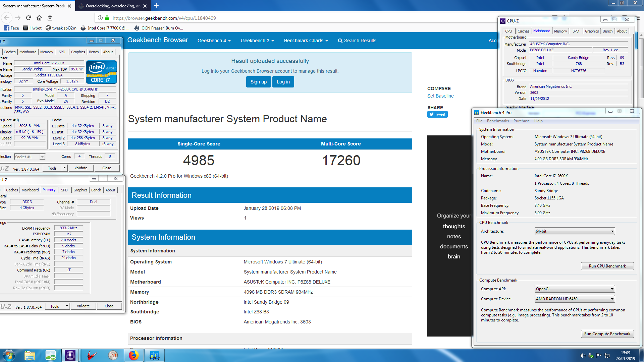The width and height of the screenshot is (644, 362).
Task: Click the bookmark star pin icon
Action: click(50, 18)
